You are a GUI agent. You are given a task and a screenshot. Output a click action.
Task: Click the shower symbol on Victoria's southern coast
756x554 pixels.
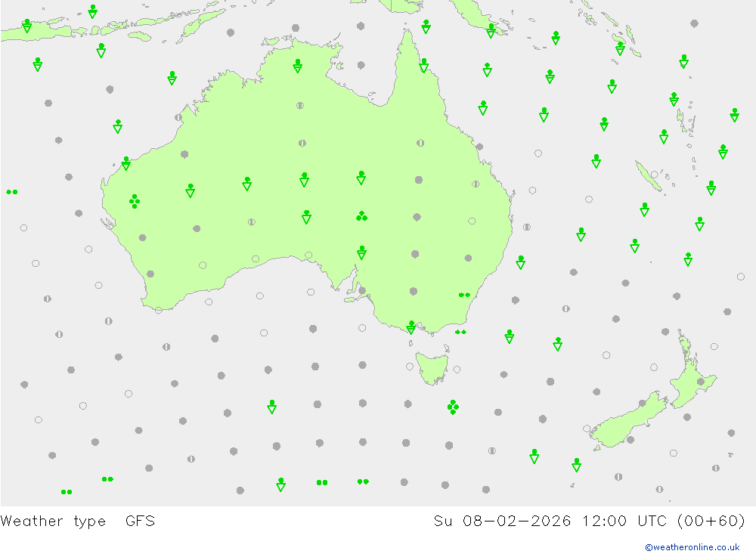point(411,327)
